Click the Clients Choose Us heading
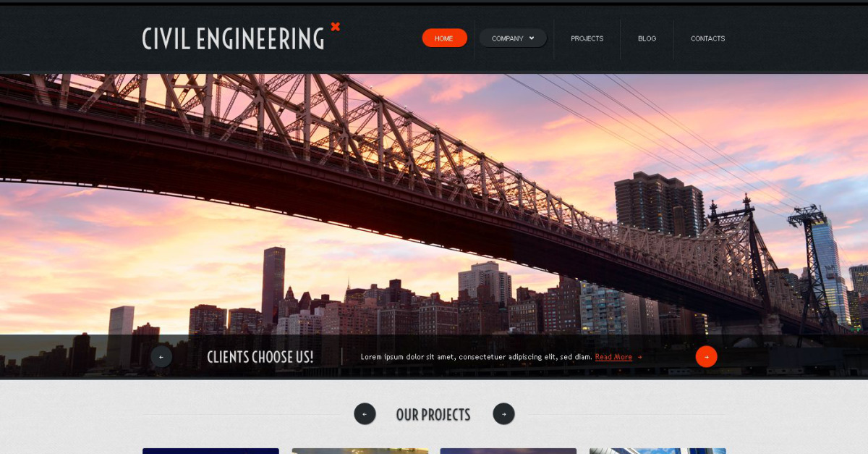 point(260,357)
